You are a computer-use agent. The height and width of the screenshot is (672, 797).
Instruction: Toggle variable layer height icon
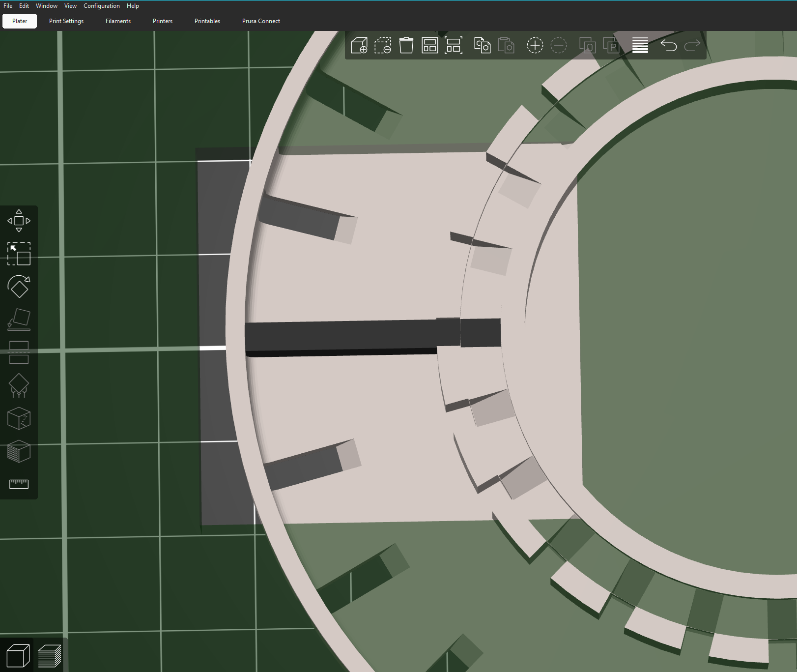click(x=640, y=45)
